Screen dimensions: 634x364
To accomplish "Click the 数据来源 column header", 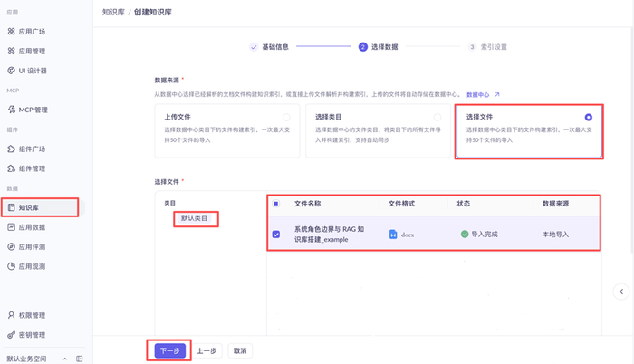I will coord(555,204).
